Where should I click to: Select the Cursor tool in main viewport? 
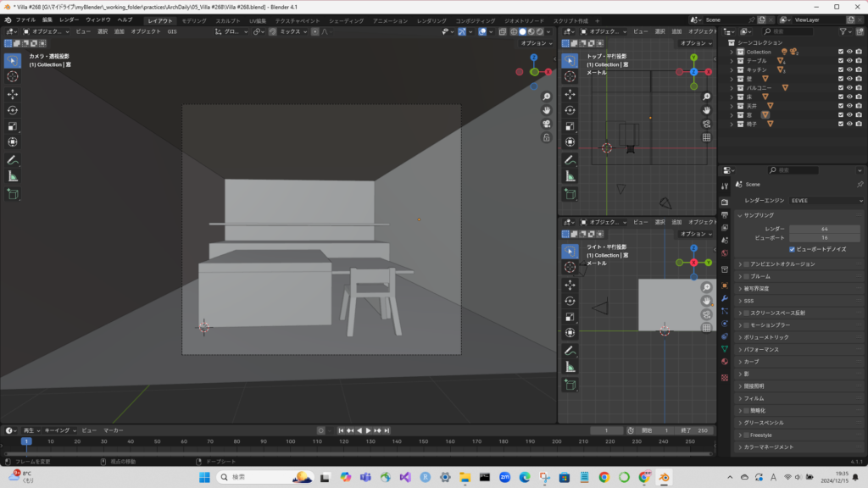(x=13, y=76)
